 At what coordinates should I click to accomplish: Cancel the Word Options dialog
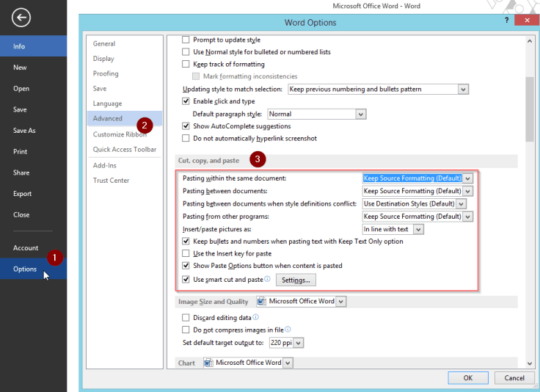pos(514,378)
